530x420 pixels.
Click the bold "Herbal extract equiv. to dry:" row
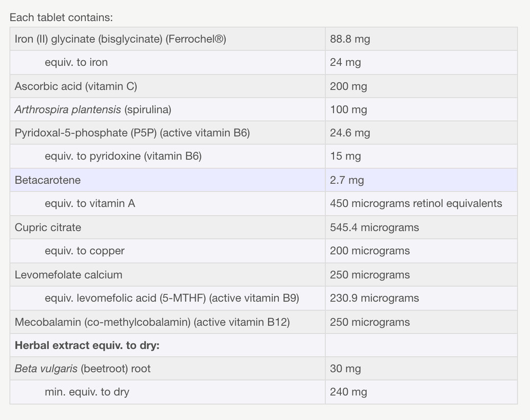(x=87, y=345)
